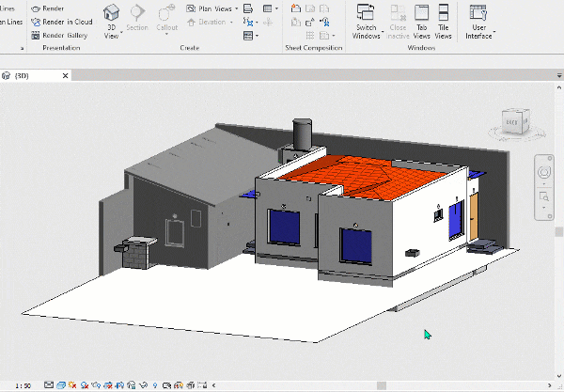Click the scroll down arrow
The height and width of the screenshot is (392, 564).
pos(559,376)
